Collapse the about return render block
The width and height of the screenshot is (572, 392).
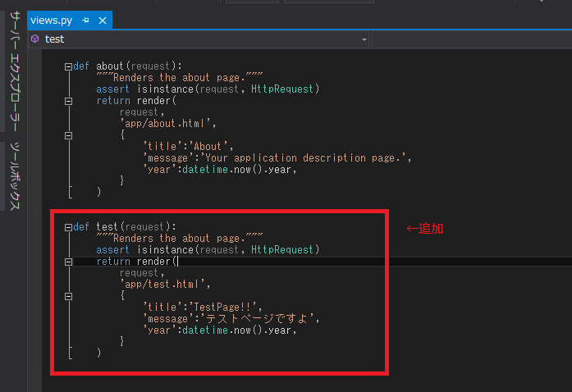coord(68,101)
